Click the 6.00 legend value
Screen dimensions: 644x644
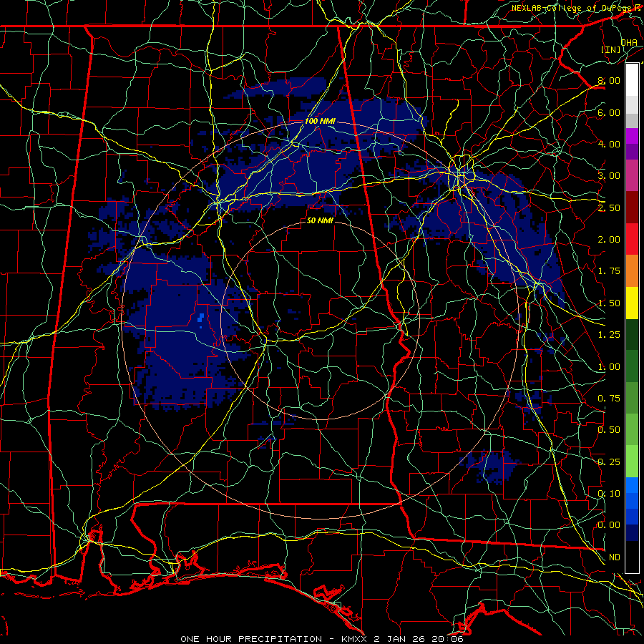[609, 112]
